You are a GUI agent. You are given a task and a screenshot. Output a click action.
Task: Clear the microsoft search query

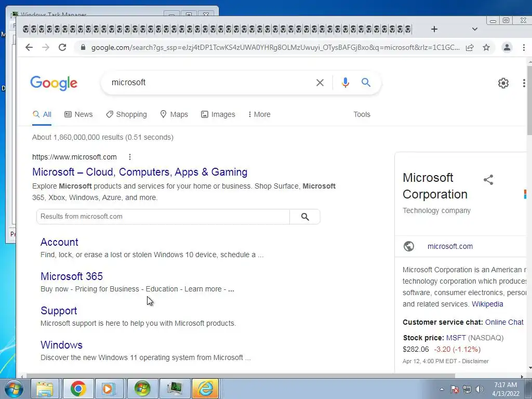[x=320, y=83]
